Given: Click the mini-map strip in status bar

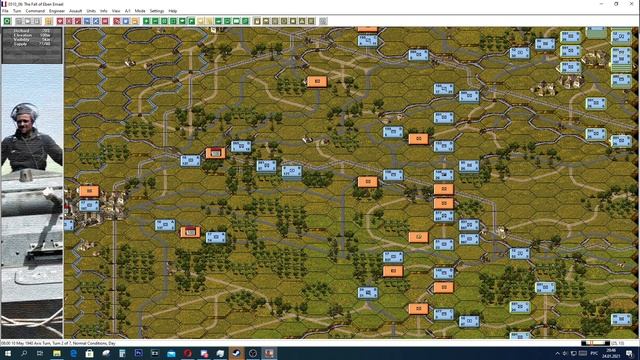Looking at the screenshot, I should click(x=596, y=343).
